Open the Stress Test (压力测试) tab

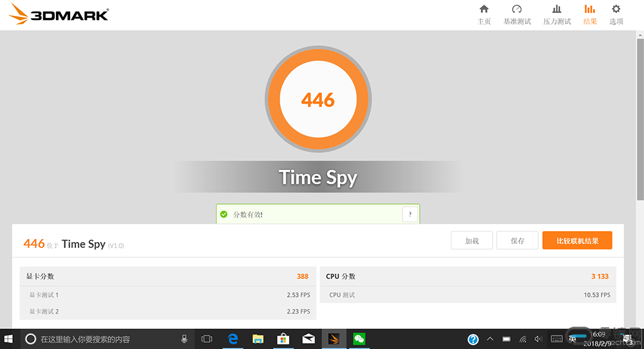[557, 15]
